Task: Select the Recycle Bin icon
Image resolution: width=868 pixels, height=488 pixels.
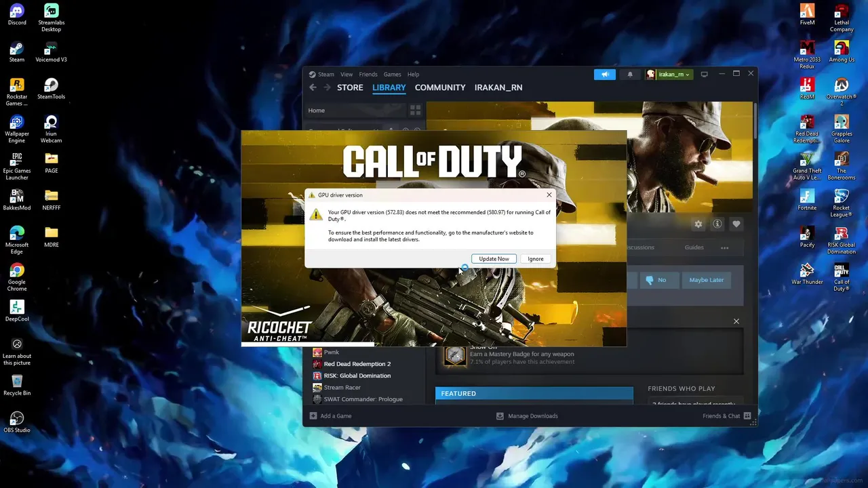Action: (17, 385)
